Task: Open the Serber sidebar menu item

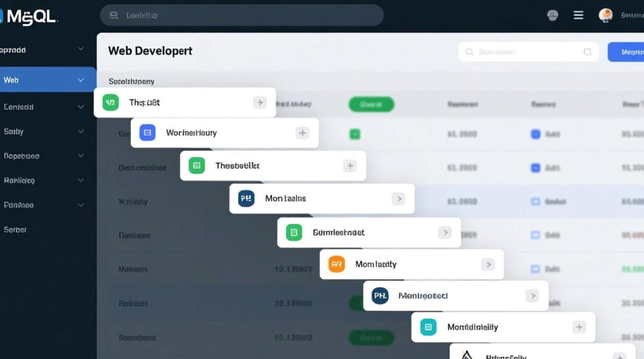Action: [15, 230]
